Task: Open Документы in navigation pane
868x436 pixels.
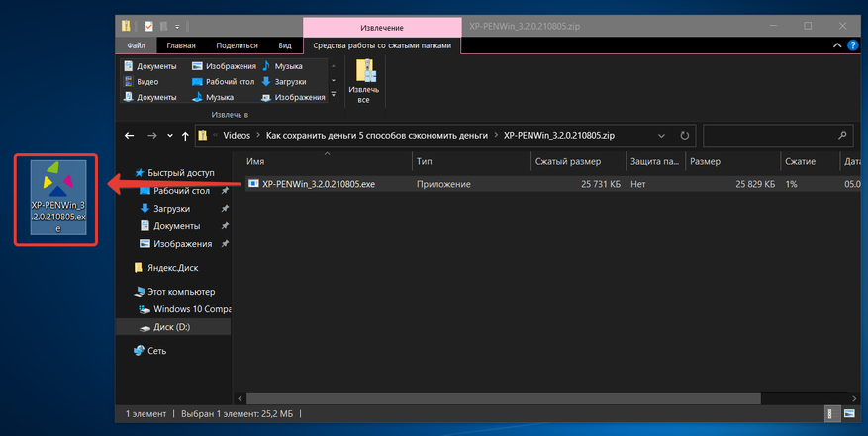Action: [170, 225]
